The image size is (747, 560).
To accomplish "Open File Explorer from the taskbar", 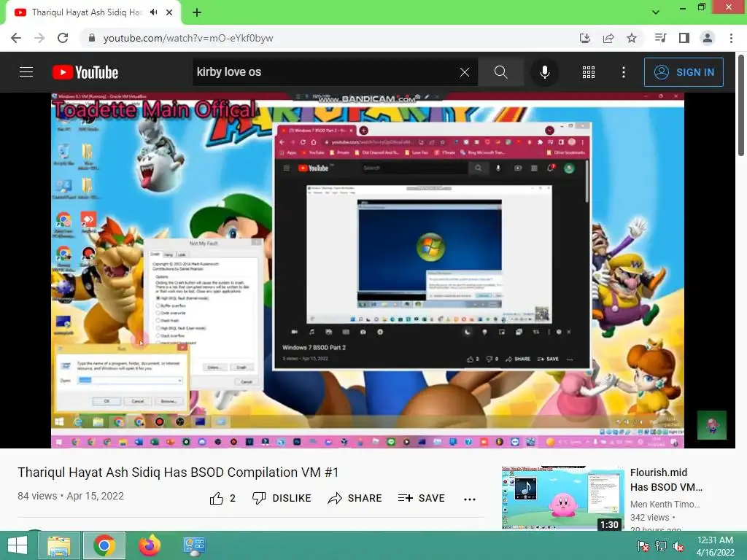I will [58, 545].
